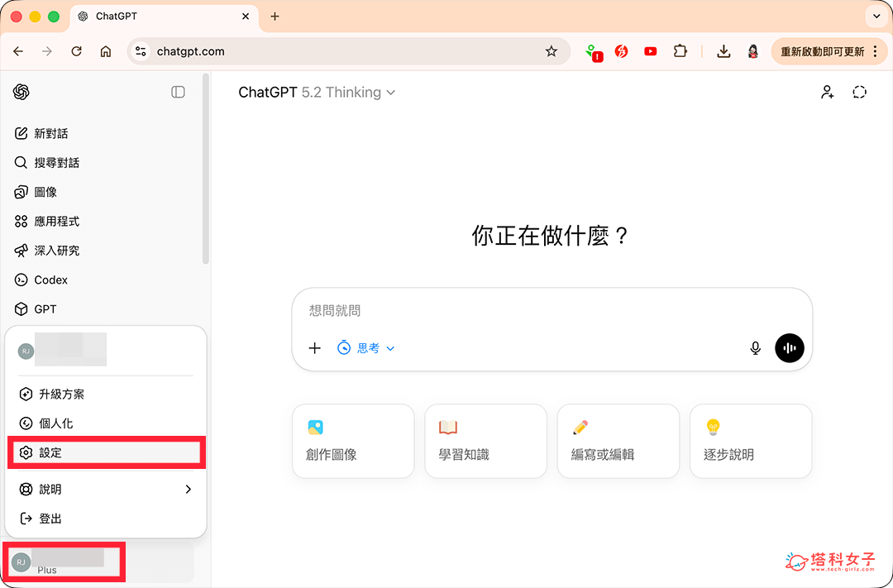The width and height of the screenshot is (893, 588).
Task: Click the microphone icon in the prompt box
Action: point(755,347)
